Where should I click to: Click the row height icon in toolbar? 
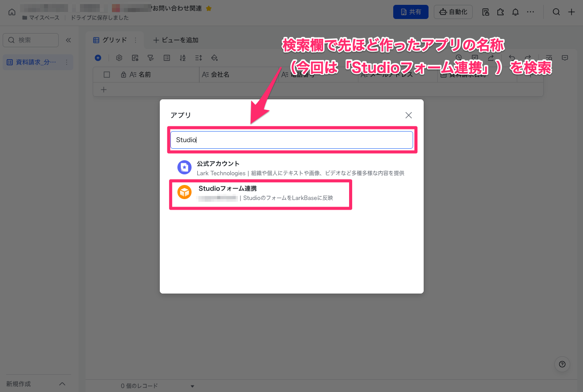click(199, 58)
